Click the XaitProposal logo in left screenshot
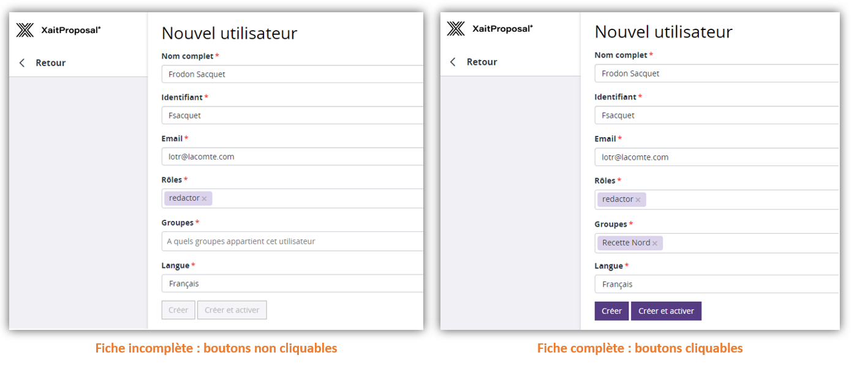Image resolution: width=868 pixels, height=366 pixels. pos(58,29)
